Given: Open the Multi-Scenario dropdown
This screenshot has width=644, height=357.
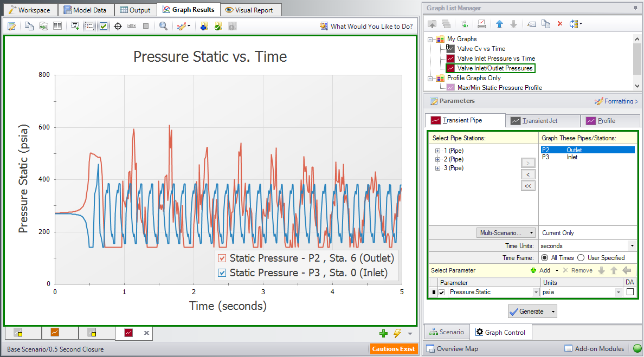Looking at the screenshot, I should 506,232.
